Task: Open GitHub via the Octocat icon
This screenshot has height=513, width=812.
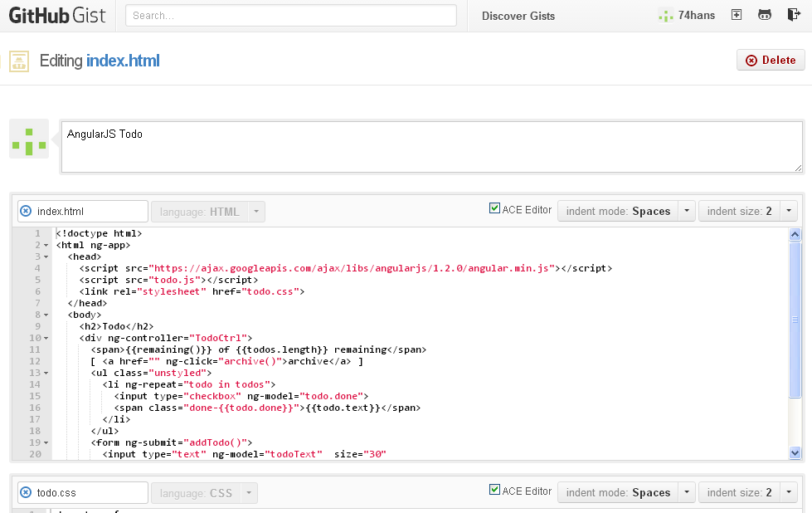Action: coord(765,15)
